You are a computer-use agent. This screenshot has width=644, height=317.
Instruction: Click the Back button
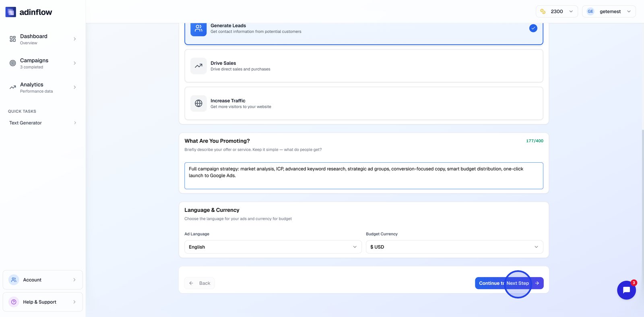(200, 283)
